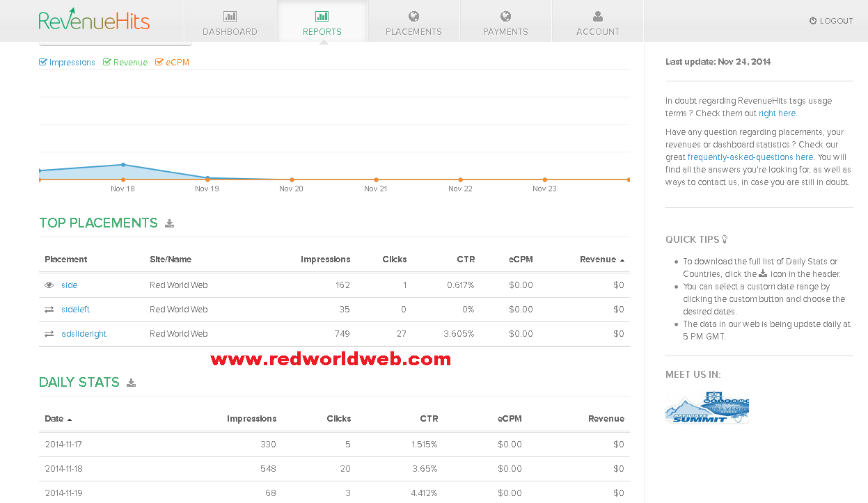Screen dimensions: 868x503
Task: Click the Top Placements heading
Action: (98, 223)
